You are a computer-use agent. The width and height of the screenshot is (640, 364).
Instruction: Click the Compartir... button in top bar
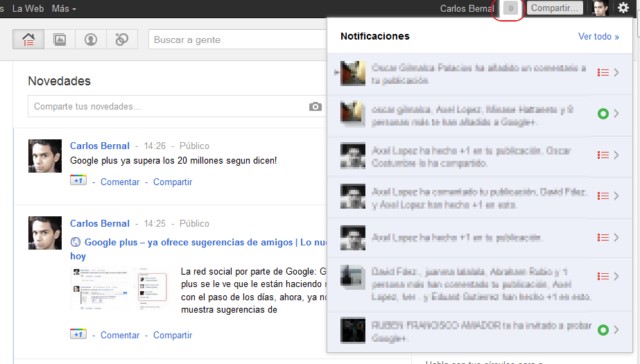coord(555,8)
